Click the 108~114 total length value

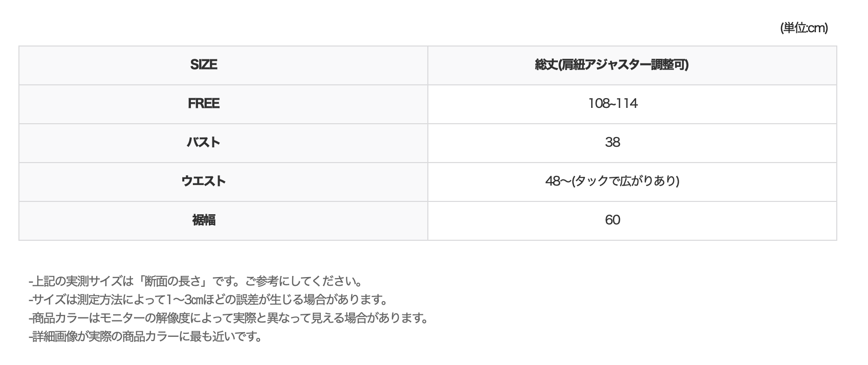pyautogui.click(x=613, y=104)
